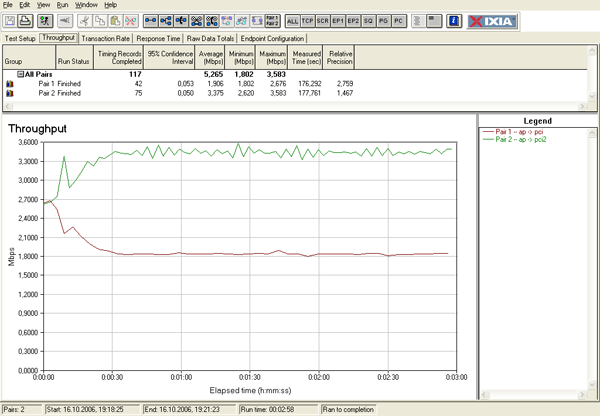Switch to the Transaction Rate tab
The height and width of the screenshot is (416, 600).
[106, 38]
